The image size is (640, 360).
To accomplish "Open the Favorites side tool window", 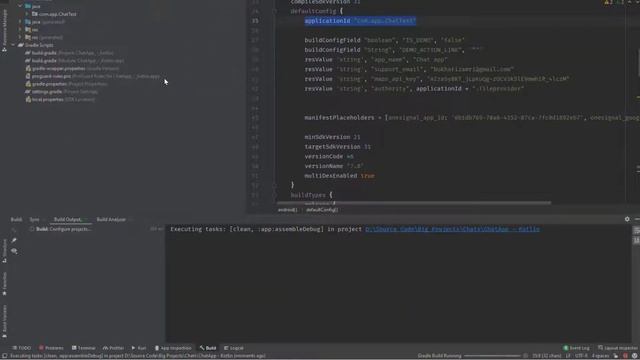I will click(x=4, y=284).
